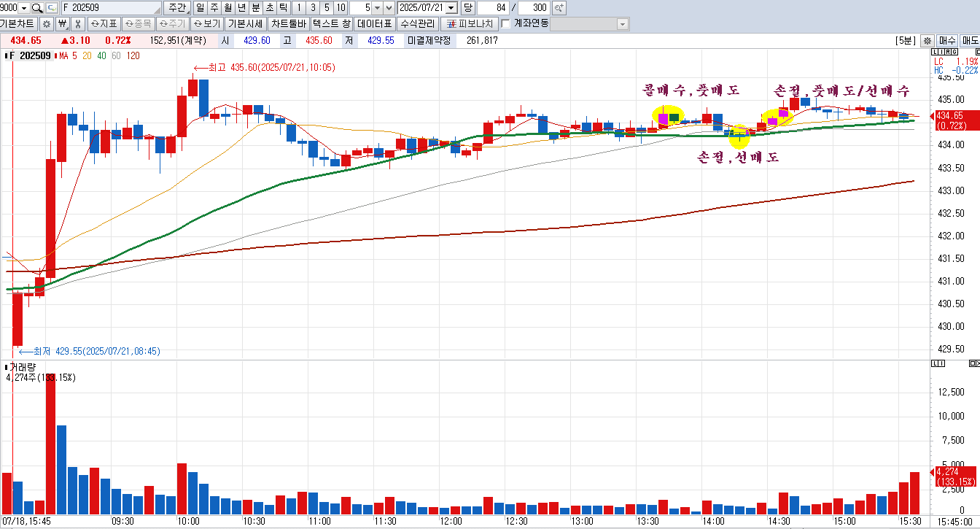980x529 pixels.
Task: Click the icon left of the F 202509 field
Action: coord(53,8)
